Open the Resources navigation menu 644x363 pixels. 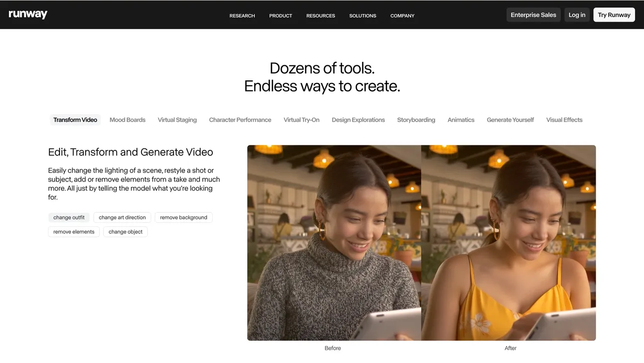coord(320,16)
